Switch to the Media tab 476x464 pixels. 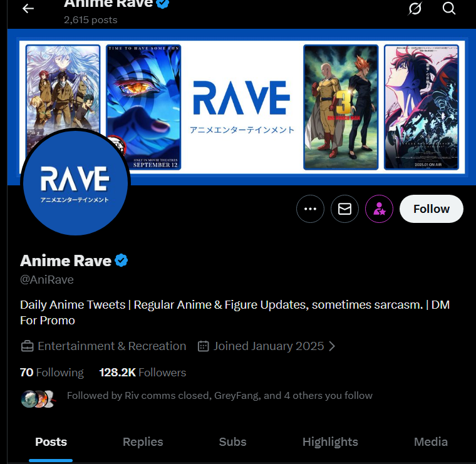tap(431, 442)
